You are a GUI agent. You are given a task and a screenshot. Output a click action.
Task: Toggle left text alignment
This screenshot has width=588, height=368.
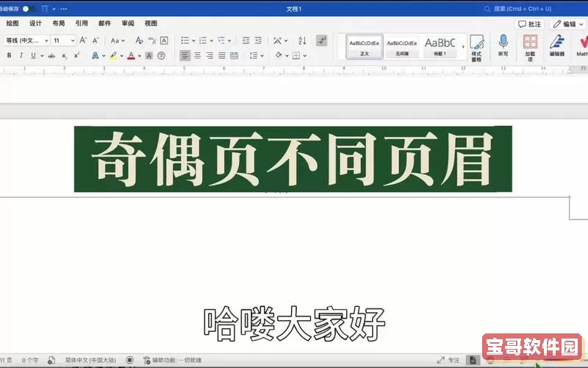[185, 56]
